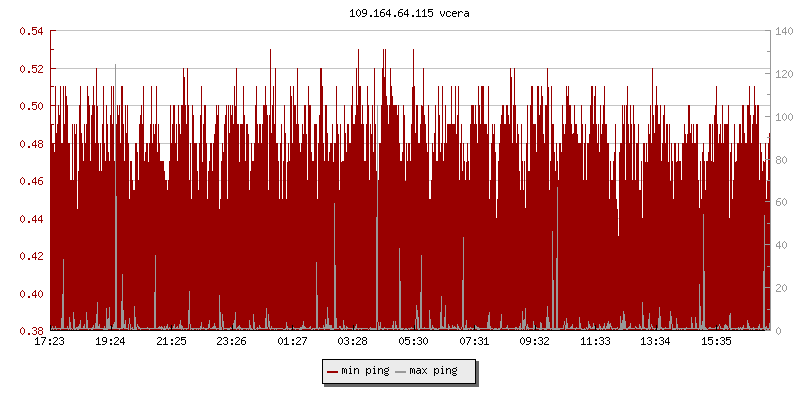Click the 01:27 time axis label
Screen dimensions: 800x400
tap(292, 342)
